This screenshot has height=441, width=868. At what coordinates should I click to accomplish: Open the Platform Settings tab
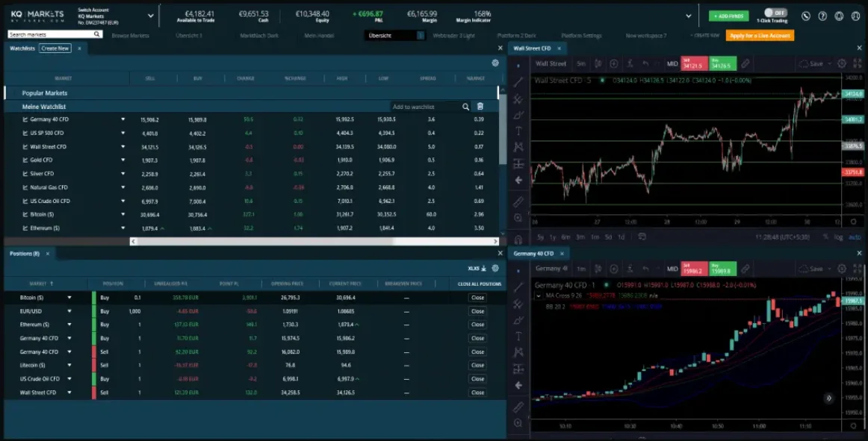581,35
